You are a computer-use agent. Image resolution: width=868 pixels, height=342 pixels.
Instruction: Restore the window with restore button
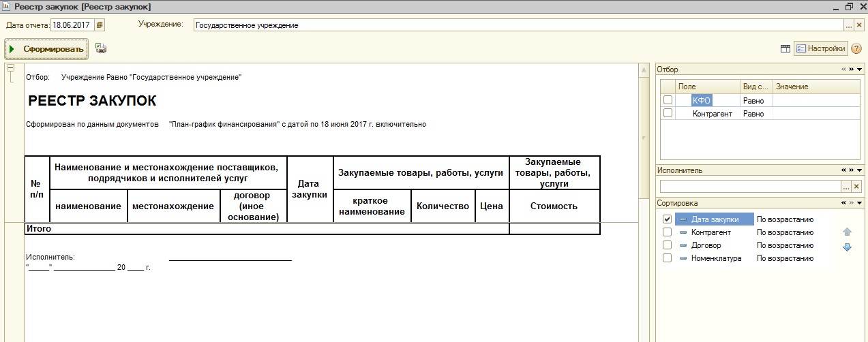click(x=848, y=6)
